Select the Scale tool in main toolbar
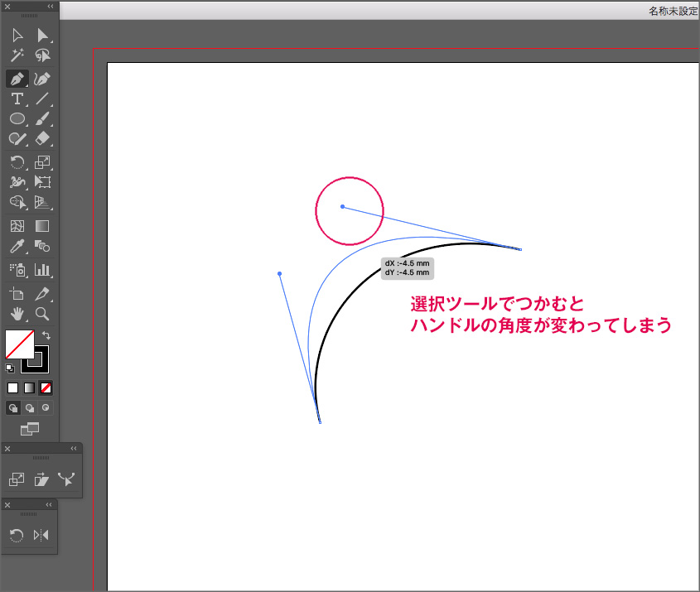The width and height of the screenshot is (700, 592). pyautogui.click(x=42, y=162)
